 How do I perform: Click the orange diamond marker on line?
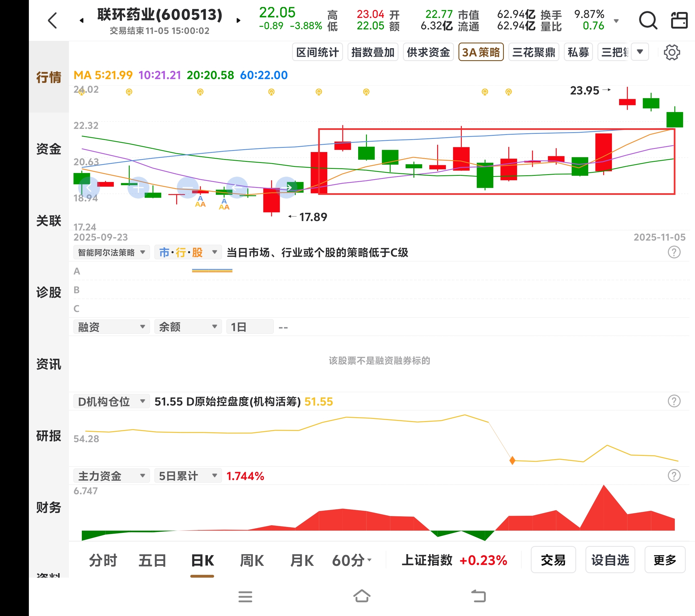(512, 461)
